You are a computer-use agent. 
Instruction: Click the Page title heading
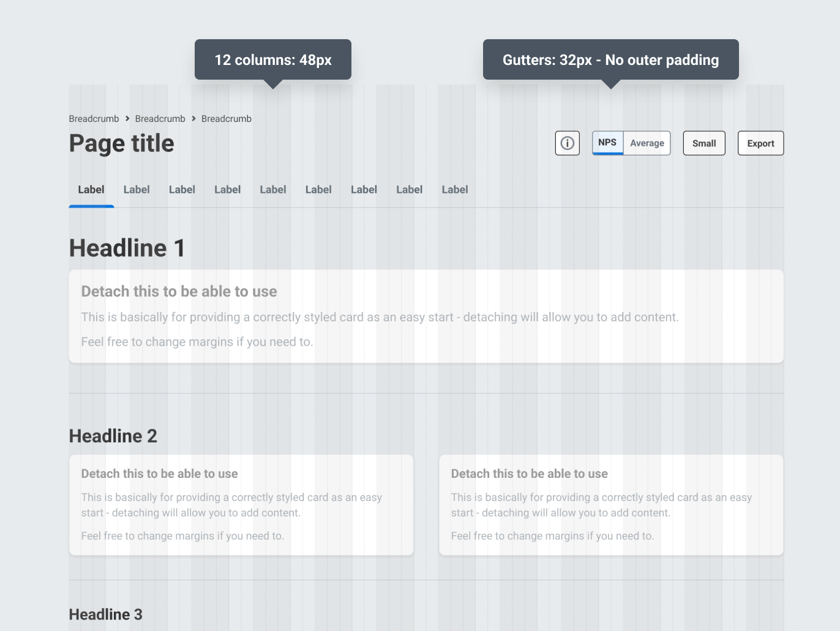click(122, 143)
